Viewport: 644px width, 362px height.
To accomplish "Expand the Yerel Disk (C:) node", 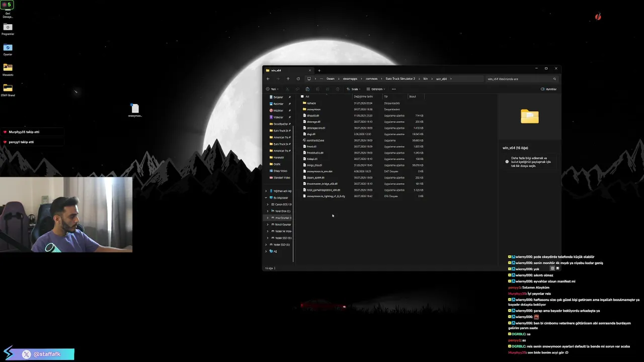I will pos(268,211).
